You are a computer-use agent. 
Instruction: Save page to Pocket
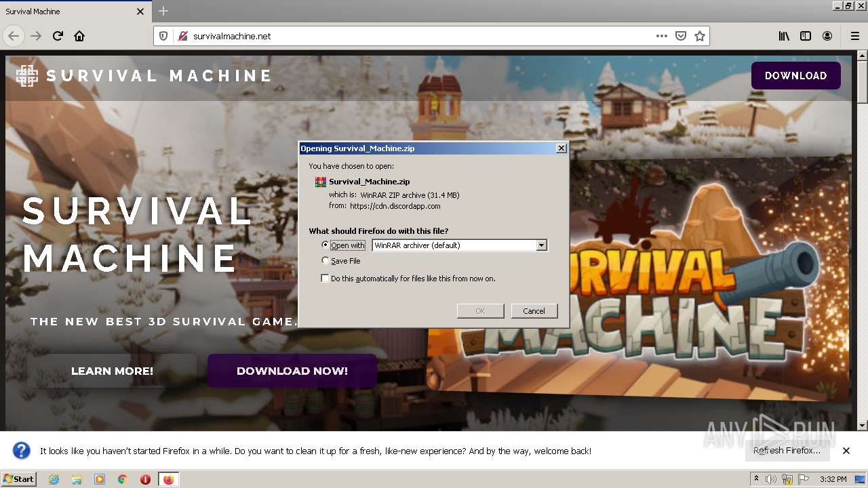681,36
